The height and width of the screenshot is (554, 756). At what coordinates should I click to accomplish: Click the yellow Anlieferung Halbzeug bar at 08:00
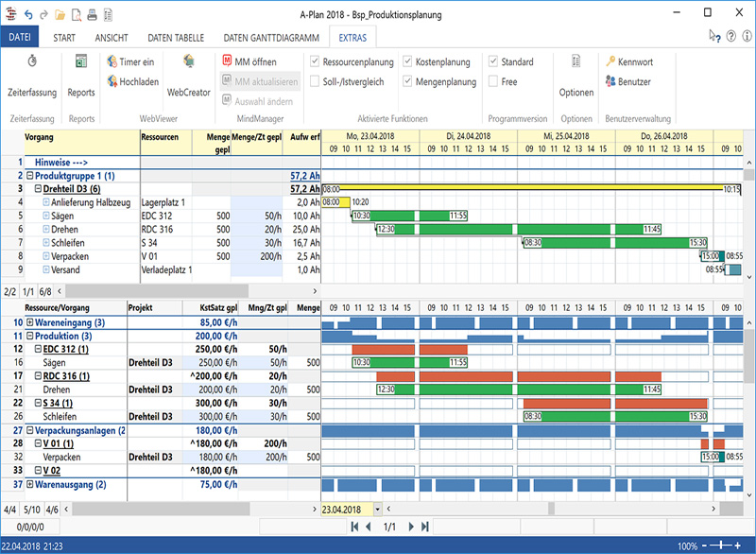click(x=335, y=202)
